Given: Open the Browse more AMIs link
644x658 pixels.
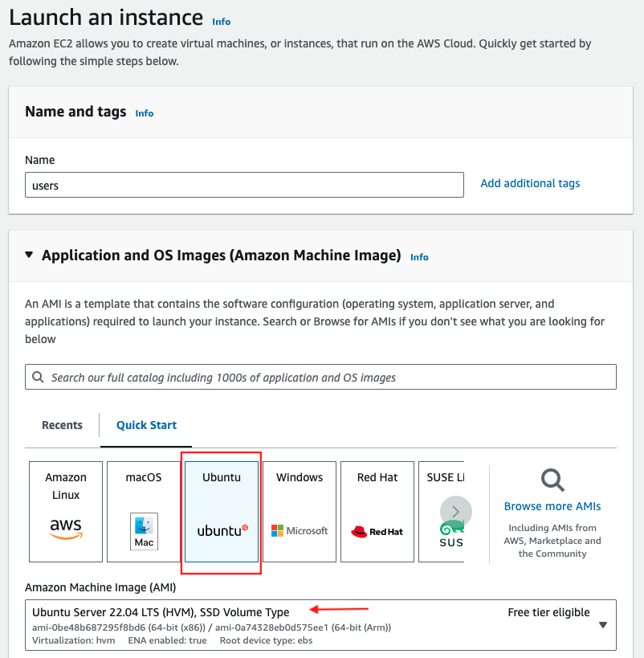Looking at the screenshot, I should [x=552, y=506].
